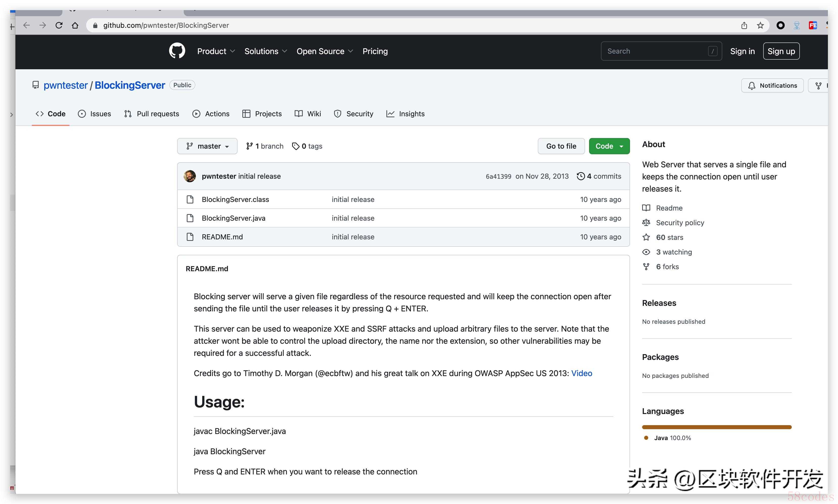This screenshot has height=504, width=838.
Task: Open the BlockingServer repository name link
Action: [130, 85]
